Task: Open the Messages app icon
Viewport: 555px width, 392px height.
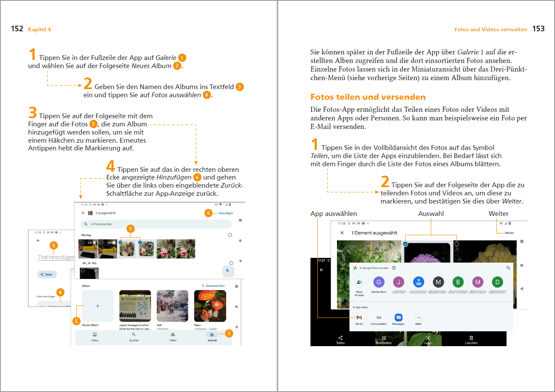Action: pyautogui.click(x=398, y=317)
